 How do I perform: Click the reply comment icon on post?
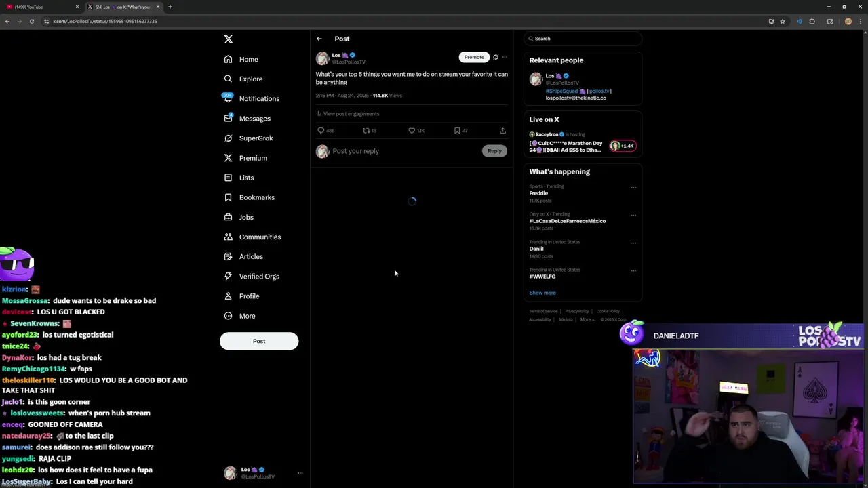click(x=321, y=130)
